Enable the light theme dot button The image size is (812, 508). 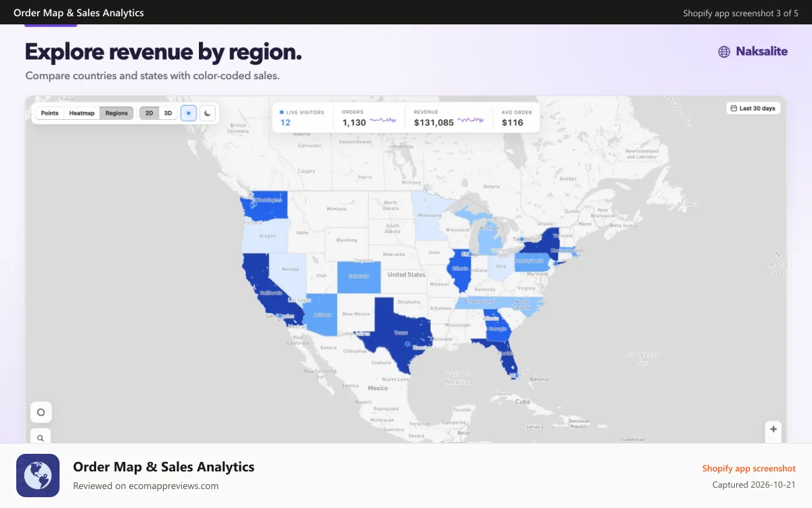pyautogui.click(x=189, y=113)
